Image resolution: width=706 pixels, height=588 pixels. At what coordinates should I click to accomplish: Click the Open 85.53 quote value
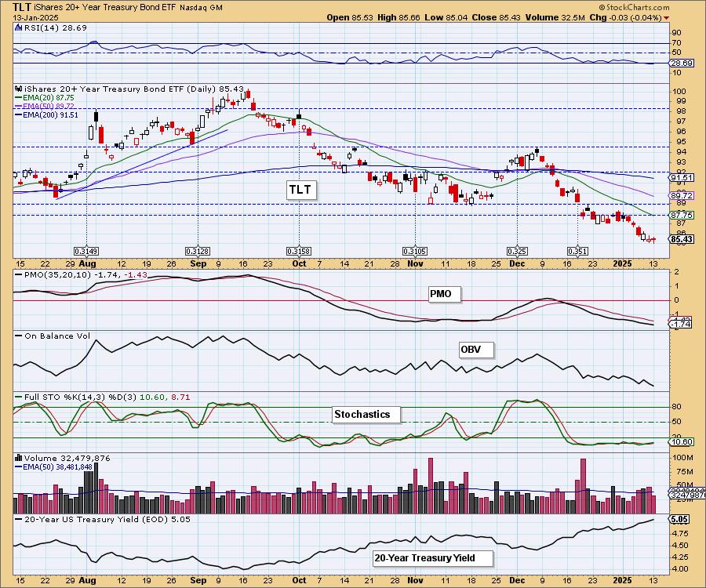349,17
